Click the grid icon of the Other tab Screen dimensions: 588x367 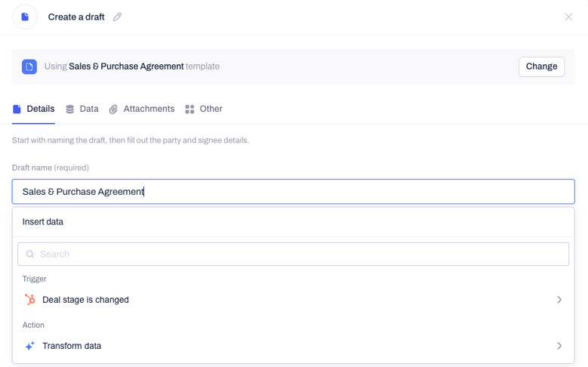pyautogui.click(x=189, y=109)
